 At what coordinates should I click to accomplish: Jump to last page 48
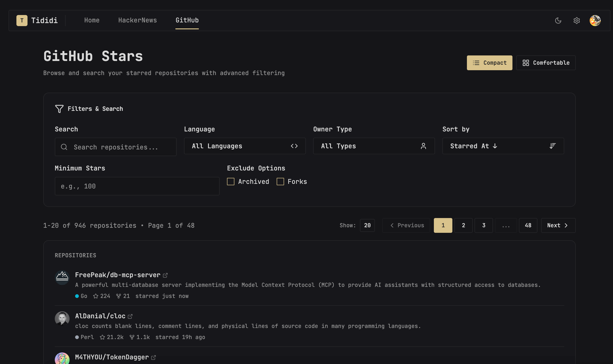pos(528,225)
